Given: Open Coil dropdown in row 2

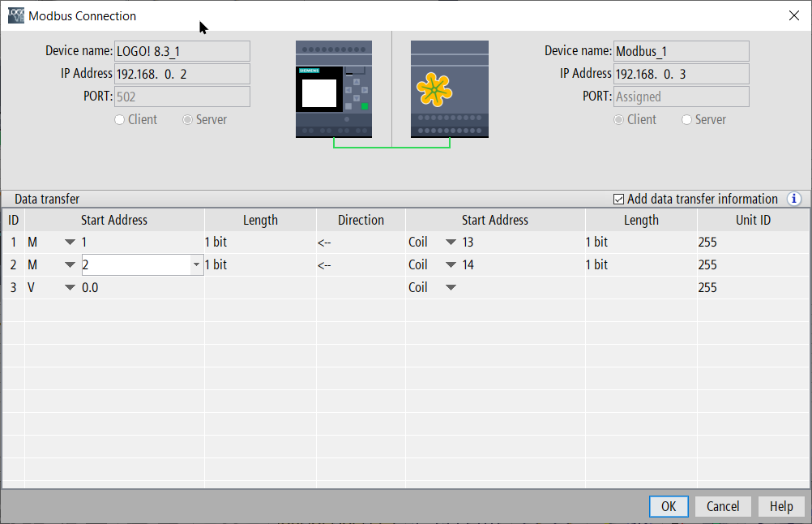Looking at the screenshot, I should pos(451,265).
